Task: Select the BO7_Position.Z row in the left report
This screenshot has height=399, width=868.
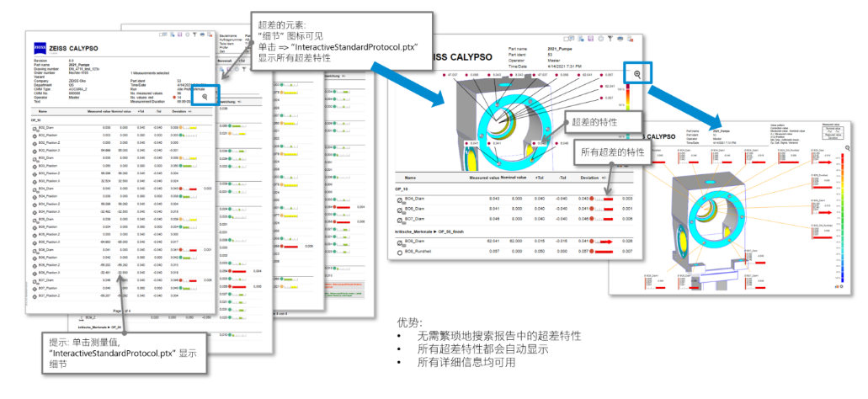Action: tap(120, 296)
